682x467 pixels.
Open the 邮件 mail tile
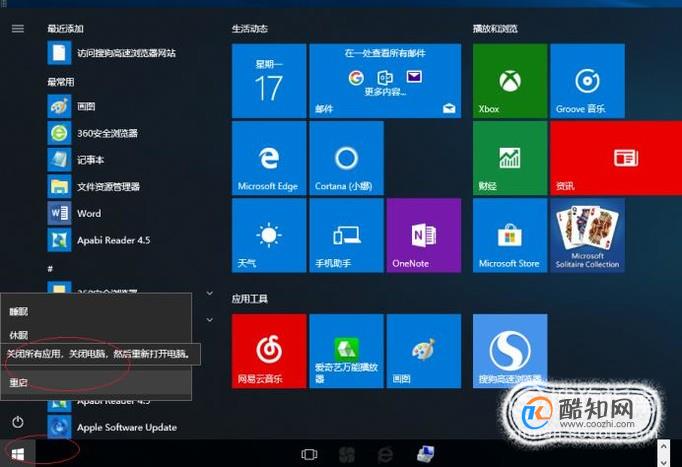pos(385,80)
